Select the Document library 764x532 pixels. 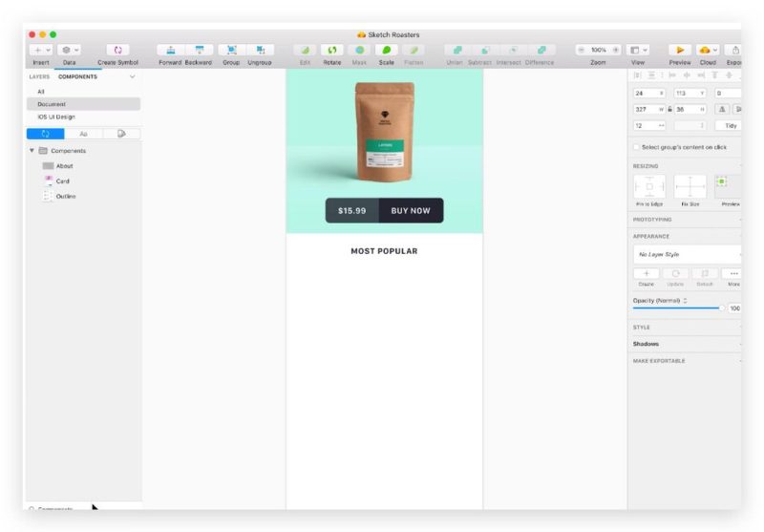pos(84,104)
